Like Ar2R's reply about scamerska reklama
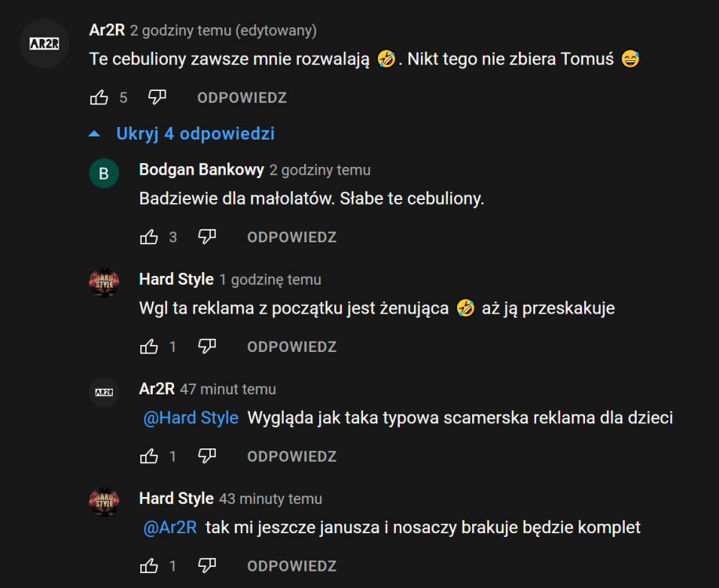Viewport: 719px width, 588px height. 149,456
